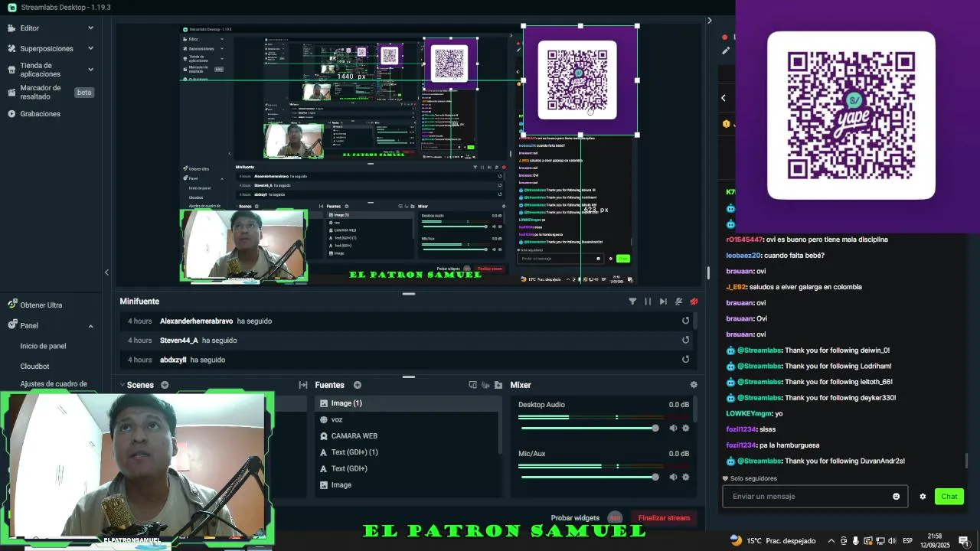This screenshot has width=980, height=551.
Task: Open the scene transitions icon
Action: point(303,385)
